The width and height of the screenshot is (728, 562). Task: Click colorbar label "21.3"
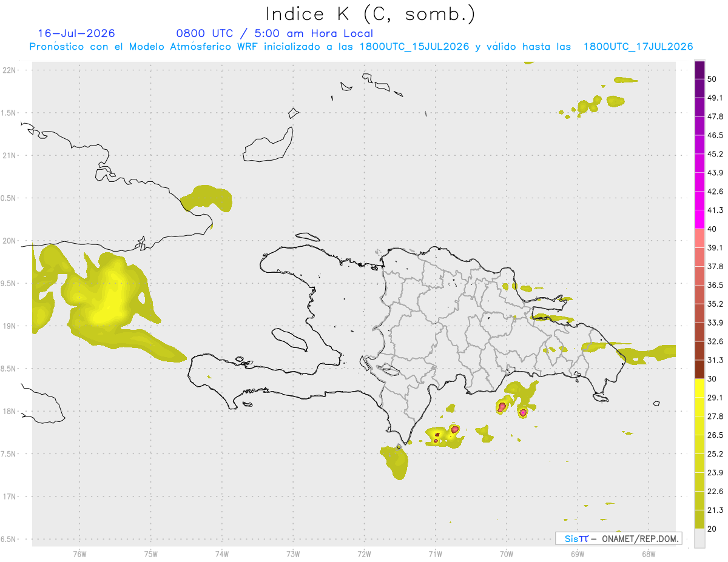pos(715,510)
